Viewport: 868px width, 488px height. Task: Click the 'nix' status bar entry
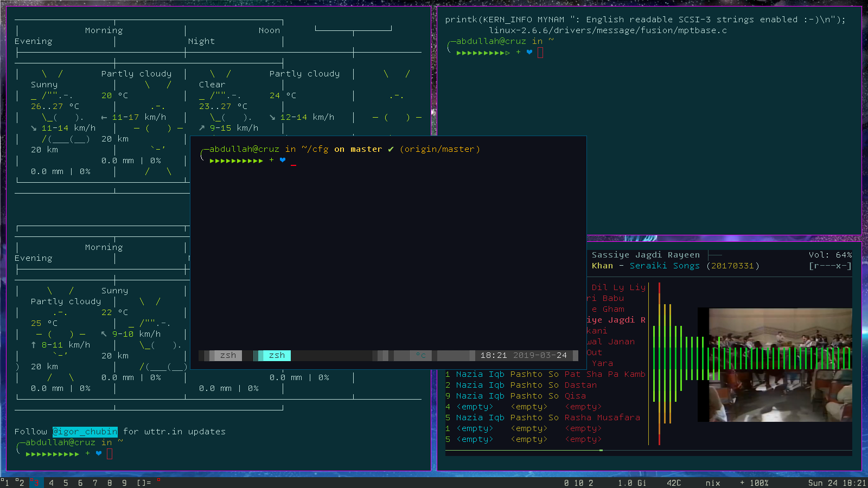click(x=713, y=483)
